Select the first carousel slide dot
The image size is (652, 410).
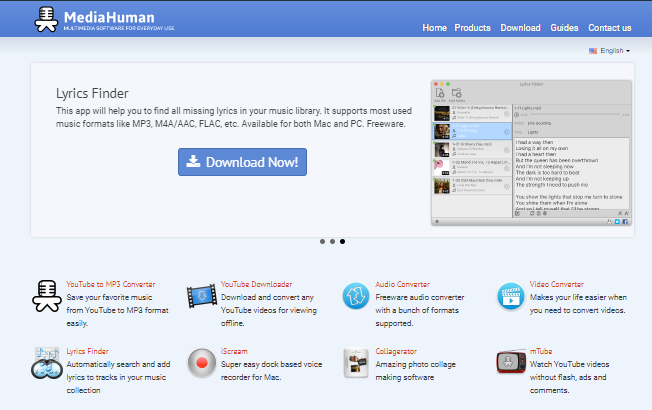click(x=322, y=242)
